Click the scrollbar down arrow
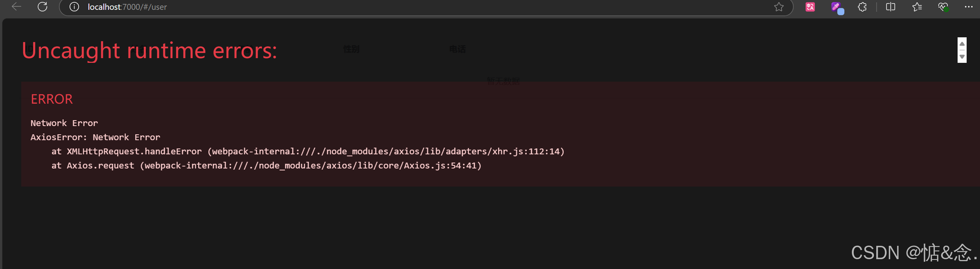This screenshot has height=269, width=980. click(962, 57)
